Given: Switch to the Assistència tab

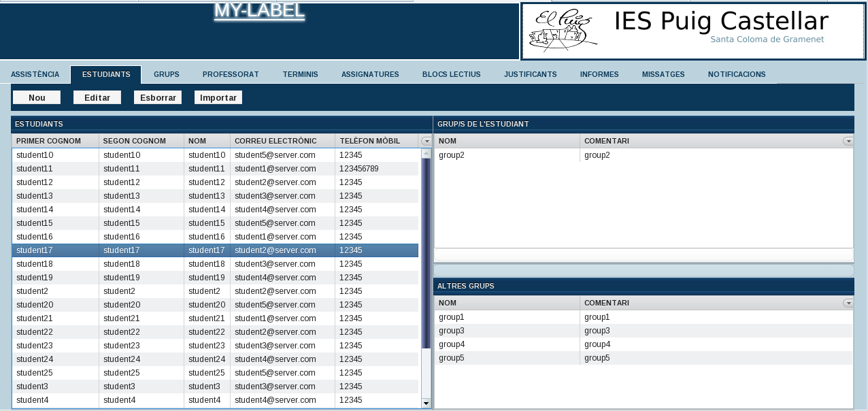Looking at the screenshot, I should pyautogui.click(x=35, y=74).
